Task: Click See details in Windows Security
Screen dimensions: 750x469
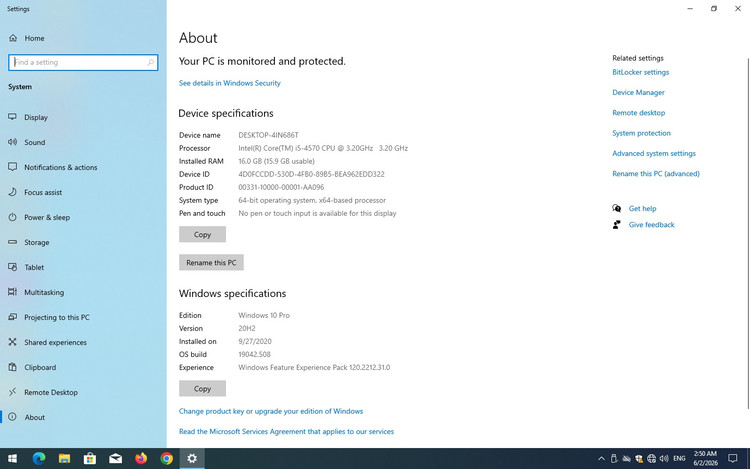Action: 230,83
